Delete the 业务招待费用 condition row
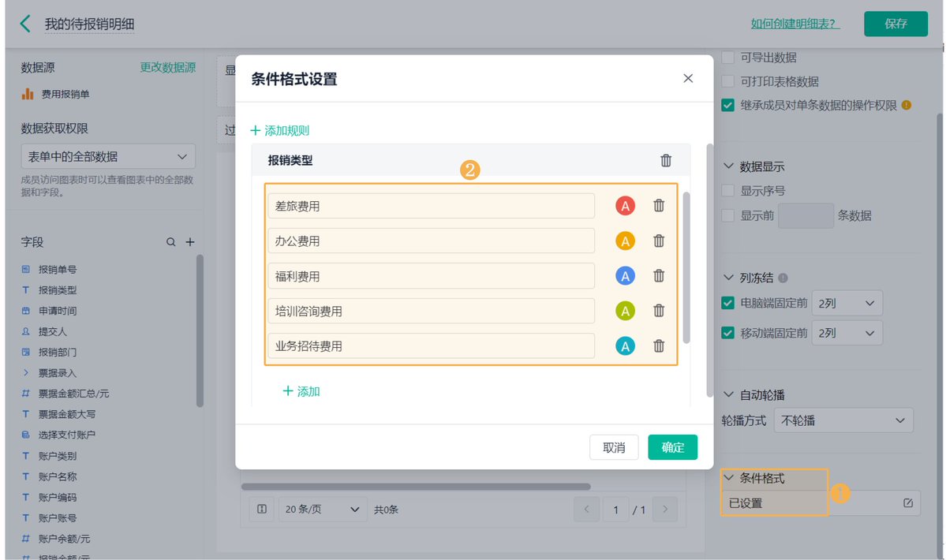This screenshot has width=946, height=560. click(659, 345)
